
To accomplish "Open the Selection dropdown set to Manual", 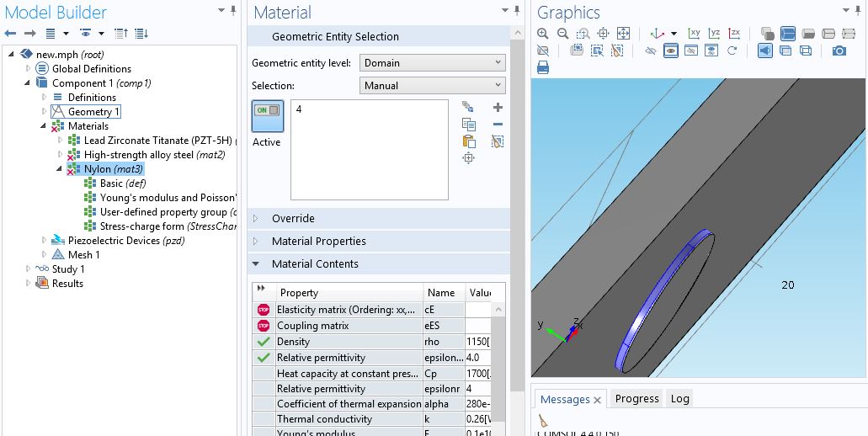I will tap(433, 85).
